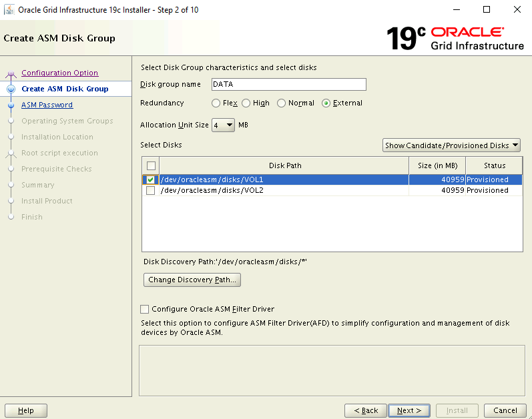Select the High redundancy option
This screenshot has width=532, height=419.
(x=246, y=103)
